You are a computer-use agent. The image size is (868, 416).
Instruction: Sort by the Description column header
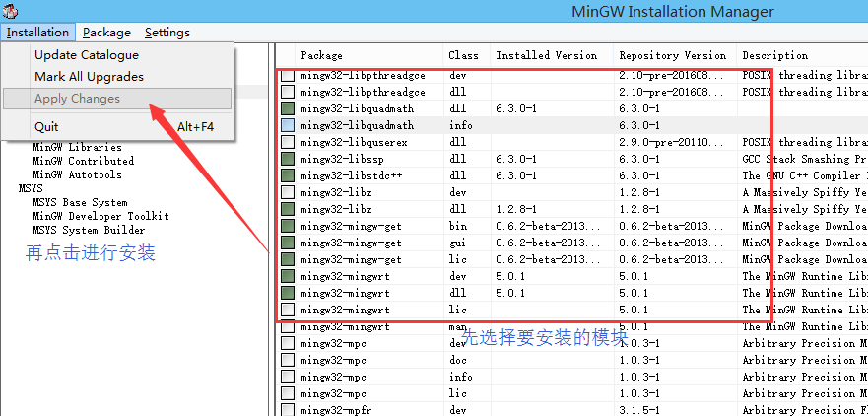click(802, 55)
